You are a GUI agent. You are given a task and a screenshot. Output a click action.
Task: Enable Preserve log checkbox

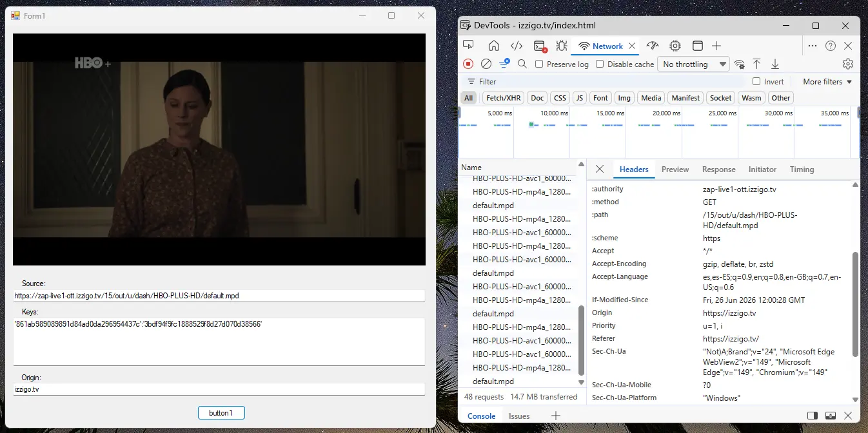tap(539, 64)
